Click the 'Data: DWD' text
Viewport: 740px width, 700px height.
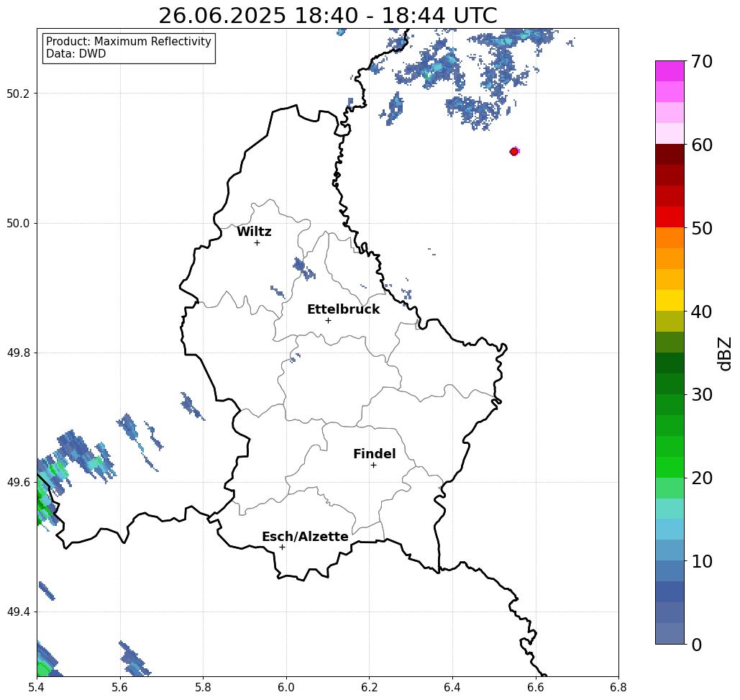tap(76, 54)
